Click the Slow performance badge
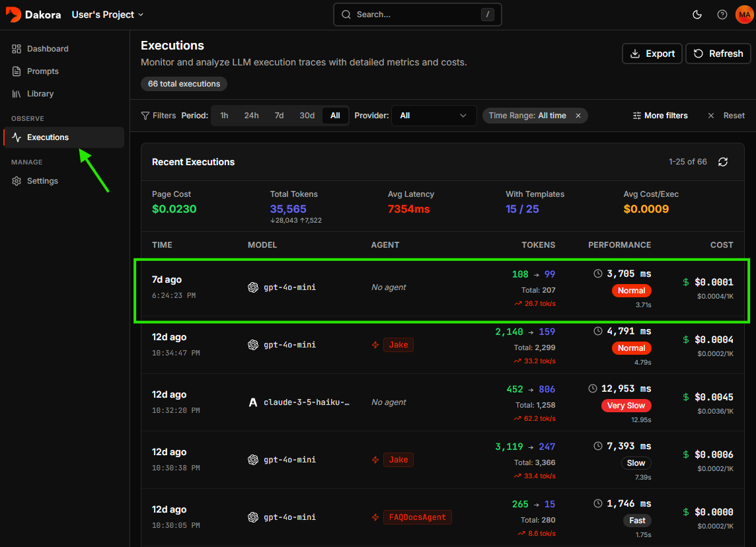Viewport: 756px width, 547px height. pyautogui.click(x=636, y=462)
